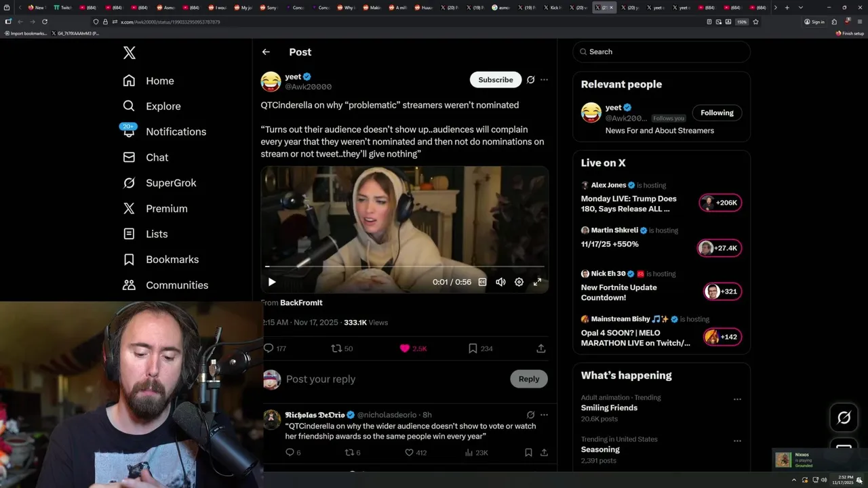Bookmark Nicholas DeOrio's reply
Image resolution: width=868 pixels, height=488 pixels.
(528, 452)
